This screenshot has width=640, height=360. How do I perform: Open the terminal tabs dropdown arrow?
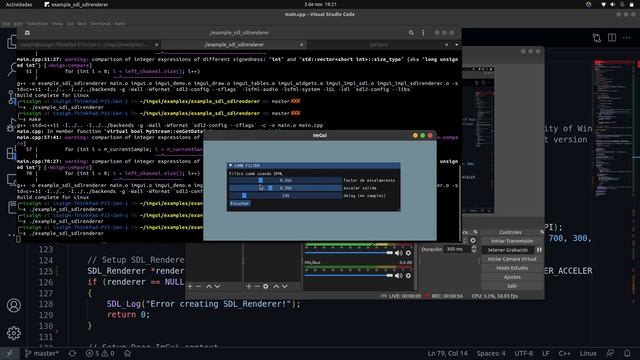(456, 44)
